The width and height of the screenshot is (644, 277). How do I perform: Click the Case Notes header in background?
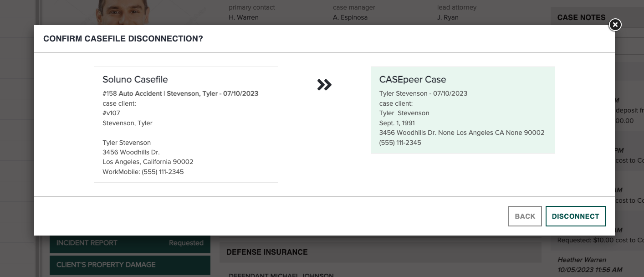point(582,17)
